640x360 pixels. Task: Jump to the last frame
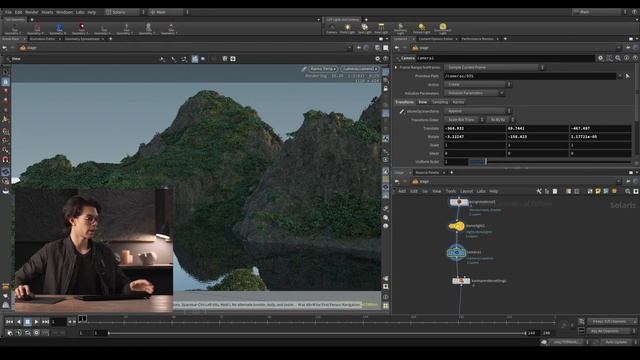coord(45,322)
